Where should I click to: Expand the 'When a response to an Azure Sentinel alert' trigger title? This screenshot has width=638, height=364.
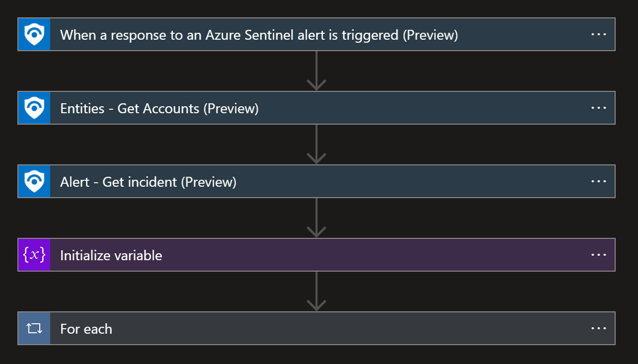259,35
